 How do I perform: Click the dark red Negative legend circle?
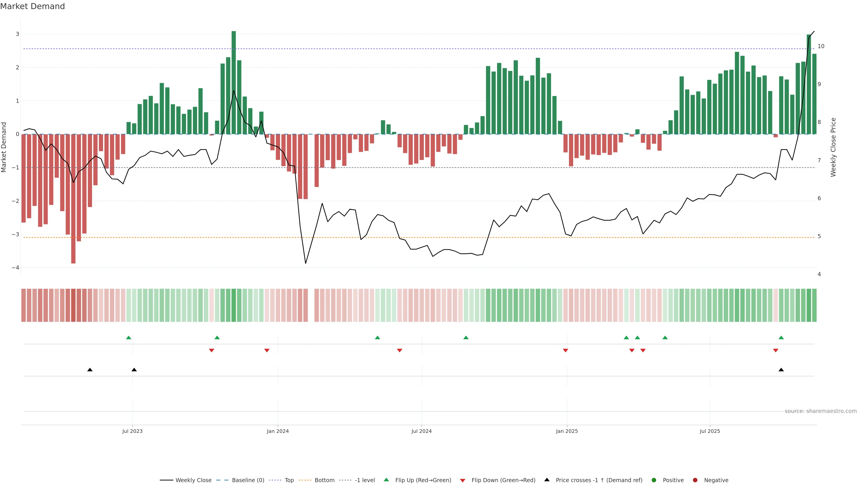coord(695,480)
